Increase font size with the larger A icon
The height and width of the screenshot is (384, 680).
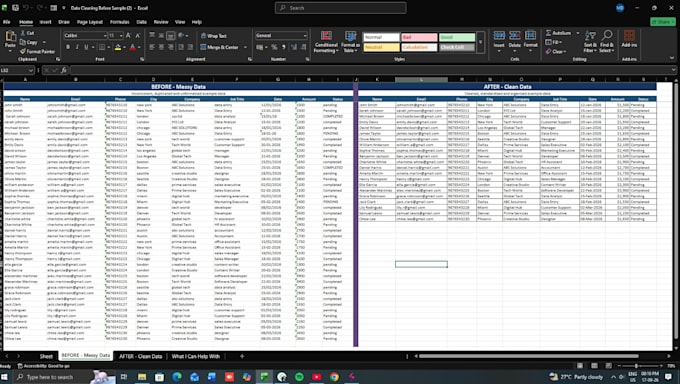128,36
